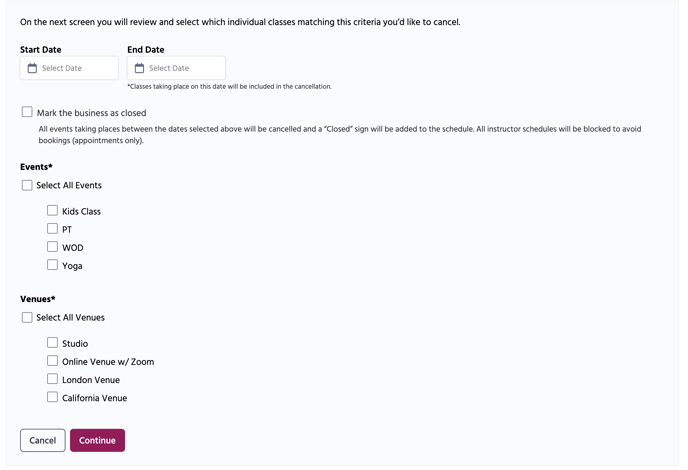Check the Studio venue box
Image resolution: width=688 pixels, height=470 pixels.
pos(52,342)
